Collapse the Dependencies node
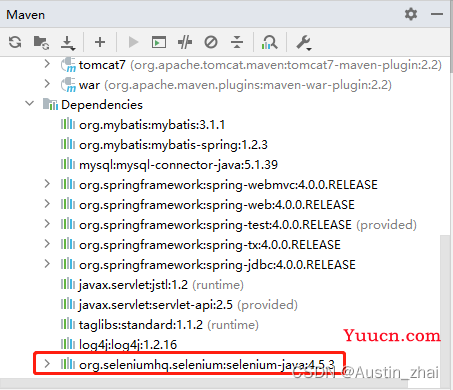 (x=30, y=104)
